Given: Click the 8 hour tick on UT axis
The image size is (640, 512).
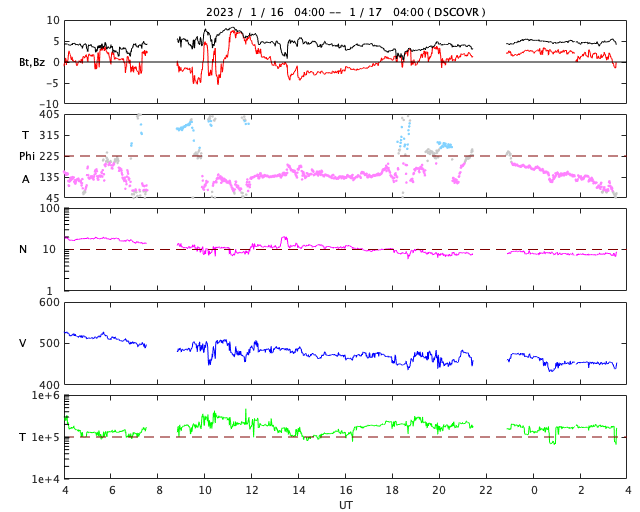Looking at the screenshot, I should point(159,490).
